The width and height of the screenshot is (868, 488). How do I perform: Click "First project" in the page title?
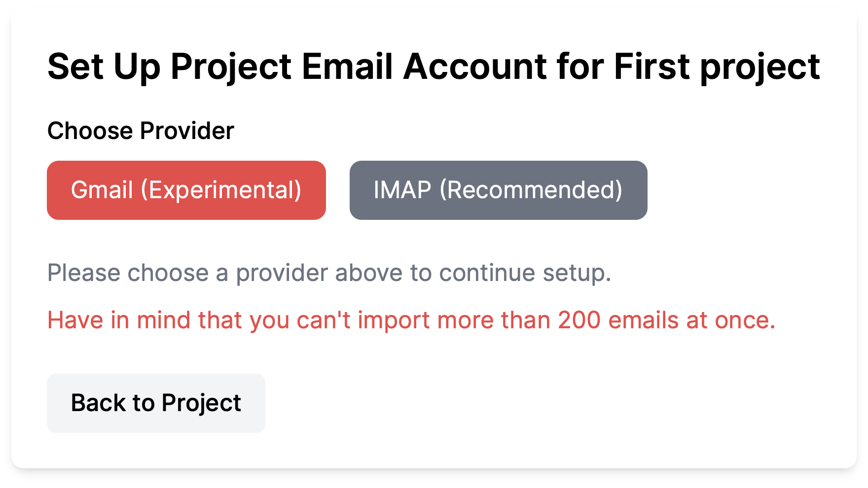[x=717, y=67]
